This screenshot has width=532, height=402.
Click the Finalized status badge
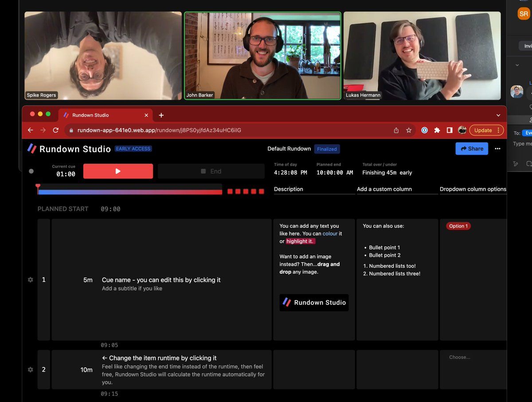pos(327,149)
